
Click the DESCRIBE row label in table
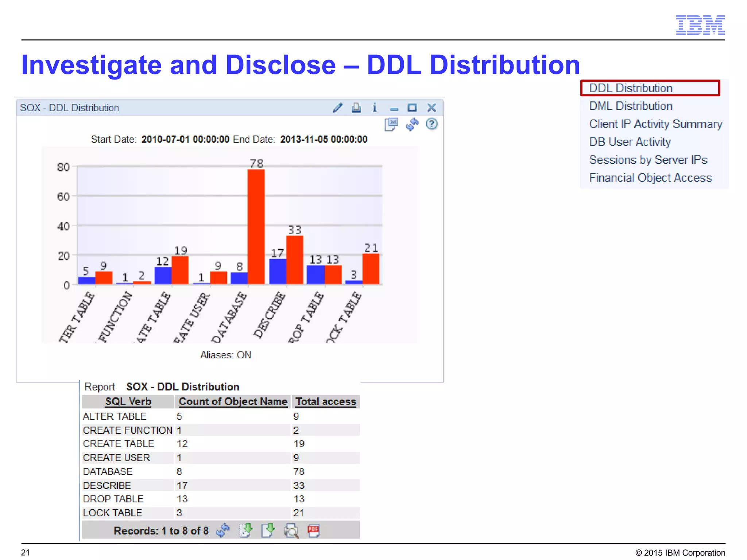107,485
